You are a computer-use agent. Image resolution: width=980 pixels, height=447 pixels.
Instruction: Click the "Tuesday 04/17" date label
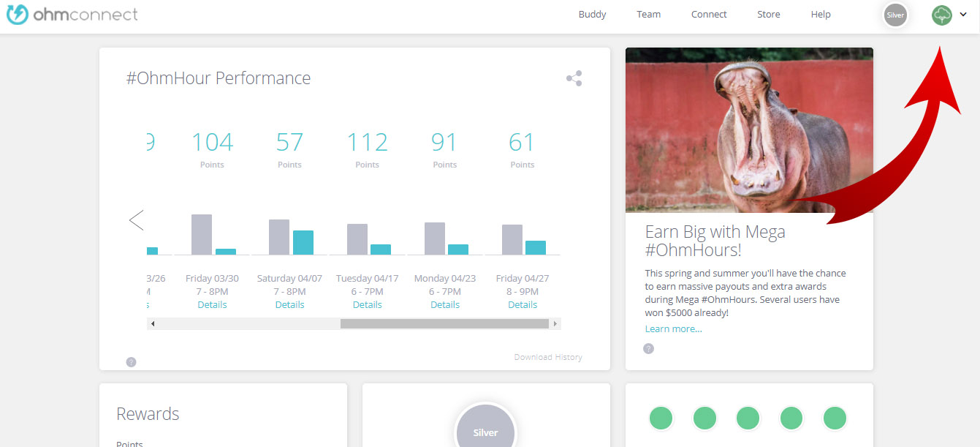[367, 278]
